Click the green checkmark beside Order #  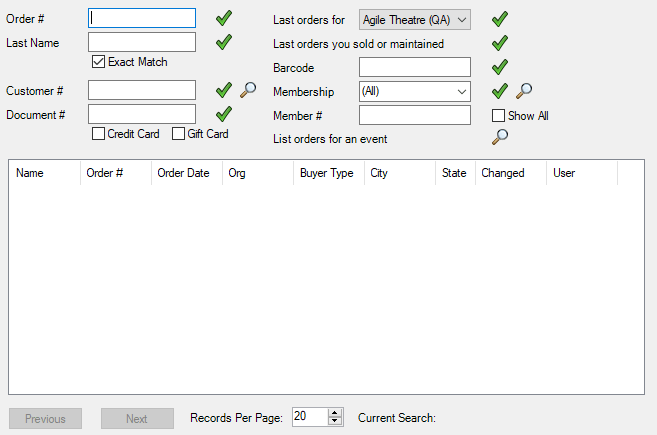224,18
